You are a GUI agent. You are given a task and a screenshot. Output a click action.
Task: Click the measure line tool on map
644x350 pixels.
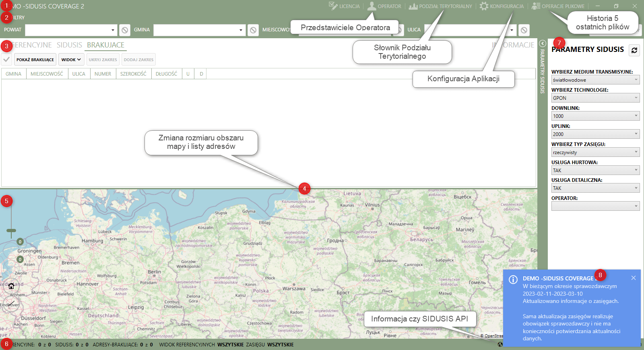[x=11, y=304]
